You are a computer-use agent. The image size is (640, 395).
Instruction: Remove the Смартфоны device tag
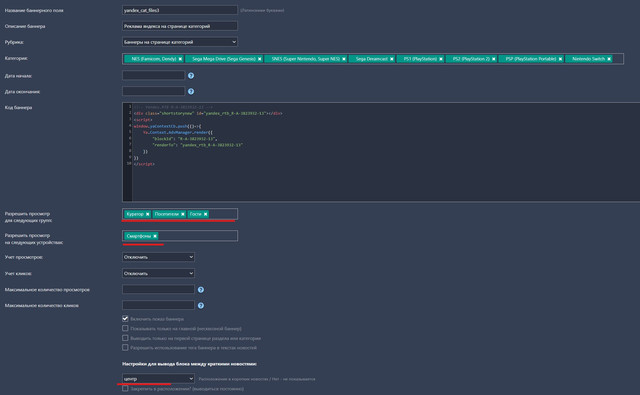click(155, 236)
